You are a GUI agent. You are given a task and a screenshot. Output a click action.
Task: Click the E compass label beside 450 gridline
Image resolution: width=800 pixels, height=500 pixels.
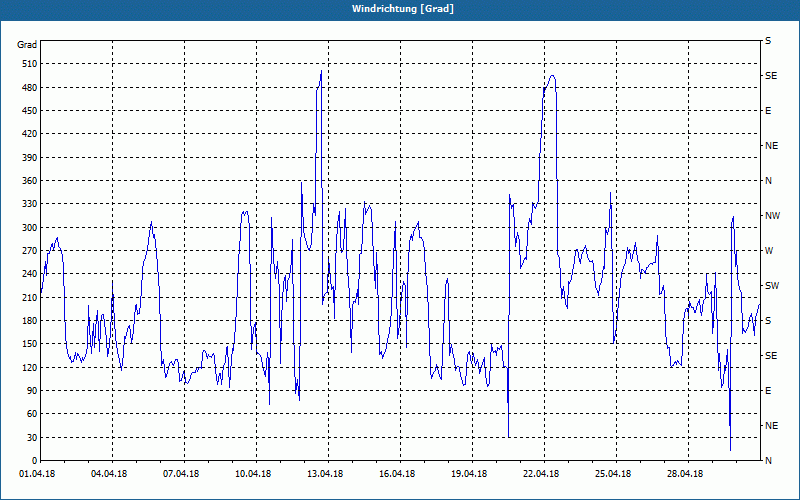[x=768, y=111]
